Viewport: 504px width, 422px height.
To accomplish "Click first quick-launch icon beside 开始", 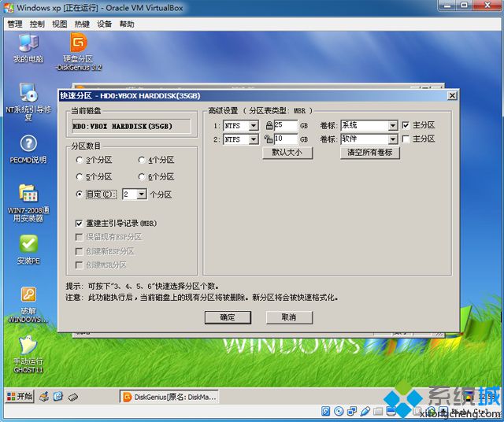I will 44,396.
